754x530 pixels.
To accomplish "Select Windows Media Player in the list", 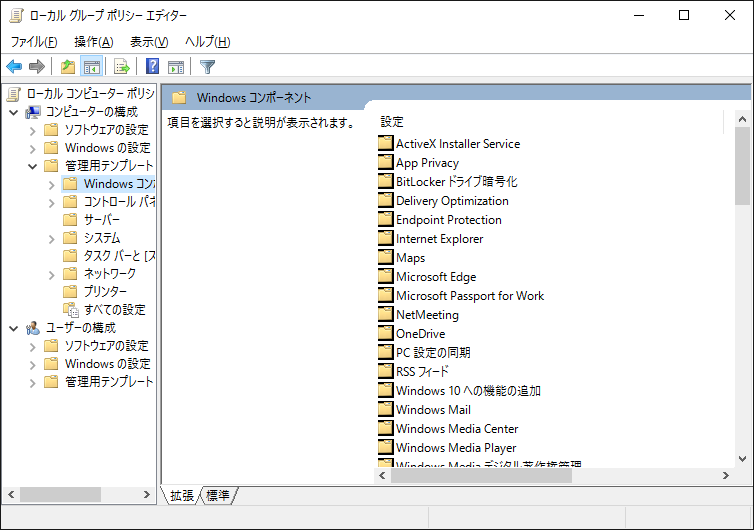I will coord(456,447).
